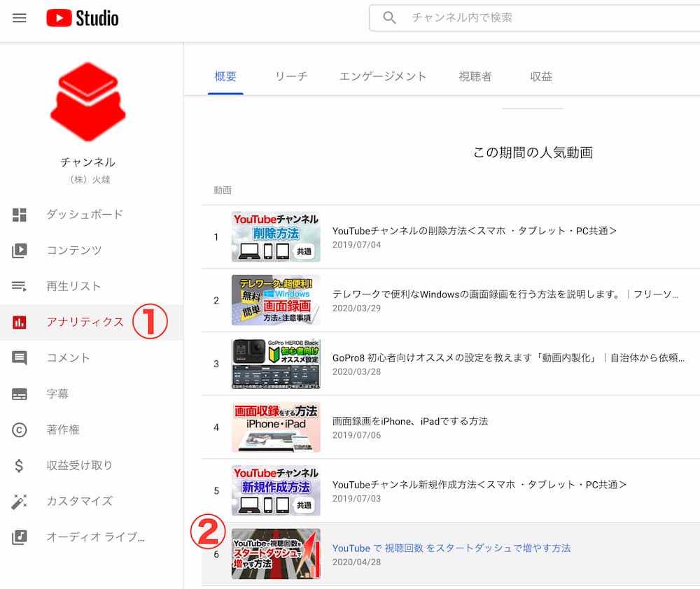700x589 pixels.
Task: Go to ダッシュボード in the sidebar
Action: click(92, 215)
